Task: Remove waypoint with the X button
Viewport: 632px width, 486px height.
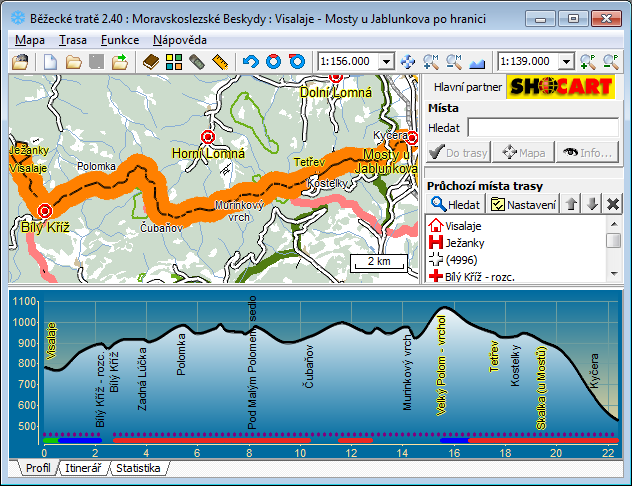Action: 612,204
